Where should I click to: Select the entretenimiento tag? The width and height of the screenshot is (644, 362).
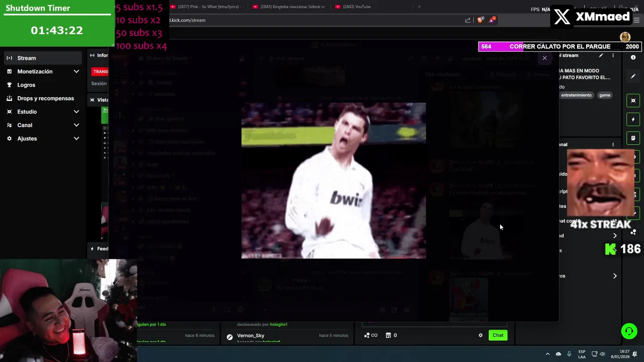[x=576, y=95]
